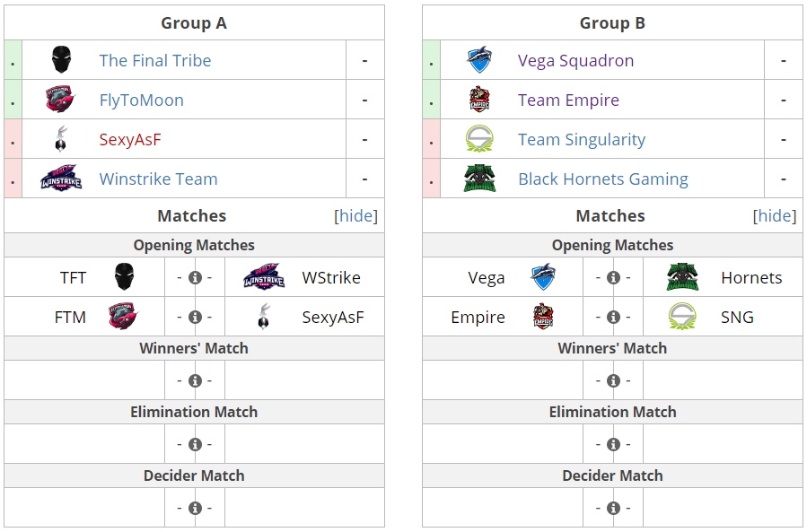Open info for Group A Elimination Match

tap(195, 444)
